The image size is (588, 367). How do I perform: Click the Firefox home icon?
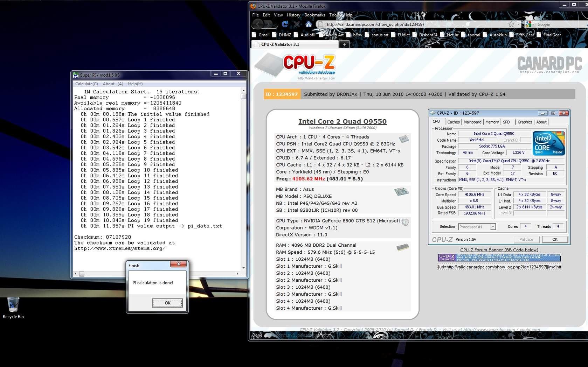tap(309, 24)
